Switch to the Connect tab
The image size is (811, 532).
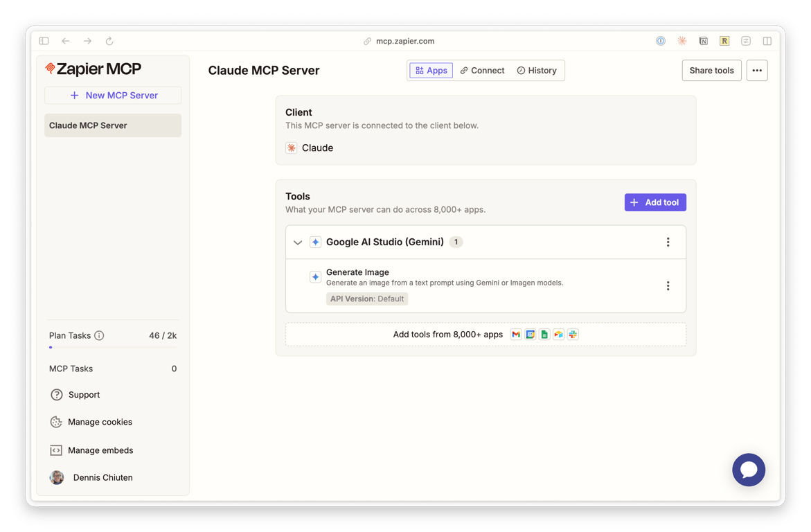(482, 71)
